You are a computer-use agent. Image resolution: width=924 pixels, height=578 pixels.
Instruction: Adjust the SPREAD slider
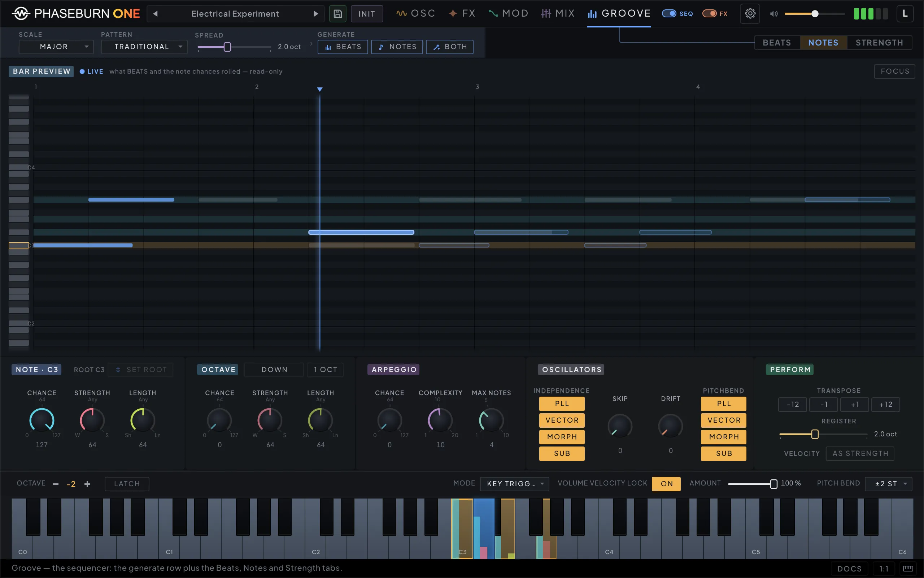point(235,47)
